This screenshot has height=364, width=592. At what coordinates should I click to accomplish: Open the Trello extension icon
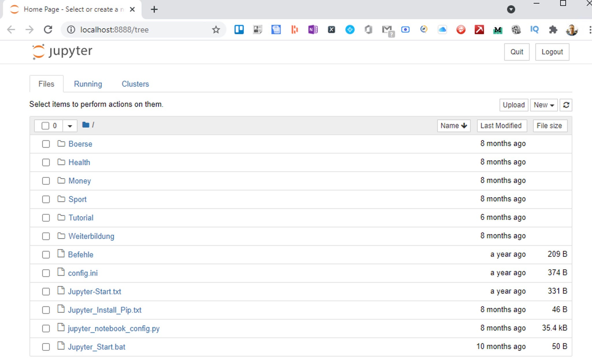click(239, 29)
